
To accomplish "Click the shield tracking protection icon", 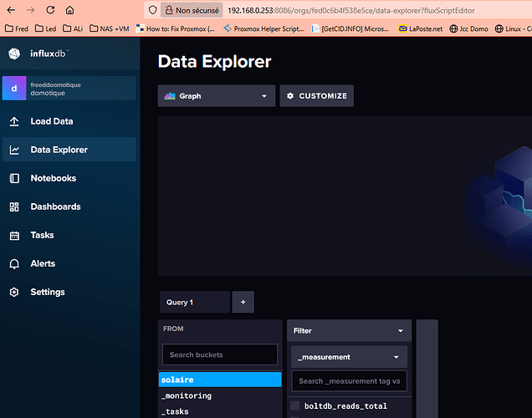I will click(153, 10).
